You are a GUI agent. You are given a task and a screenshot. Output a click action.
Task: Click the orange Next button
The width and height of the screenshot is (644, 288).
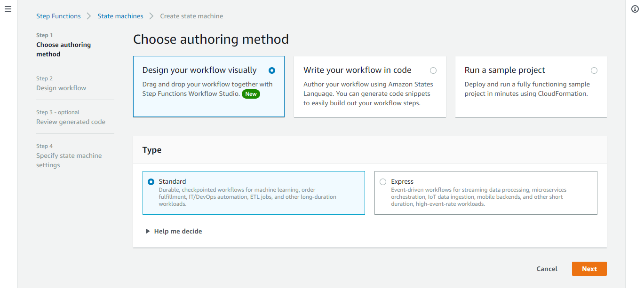pyautogui.click(x=589, y=269)
